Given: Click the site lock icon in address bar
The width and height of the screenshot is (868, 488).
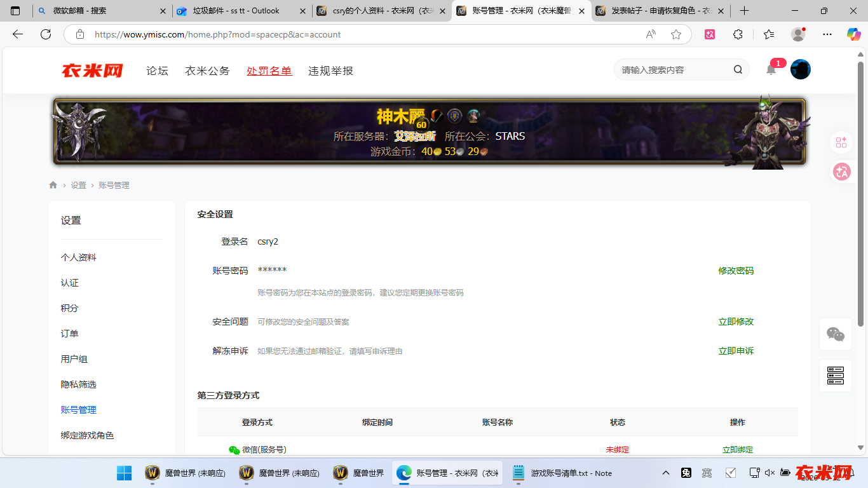Looking at the screenshot, I should 79,34.
